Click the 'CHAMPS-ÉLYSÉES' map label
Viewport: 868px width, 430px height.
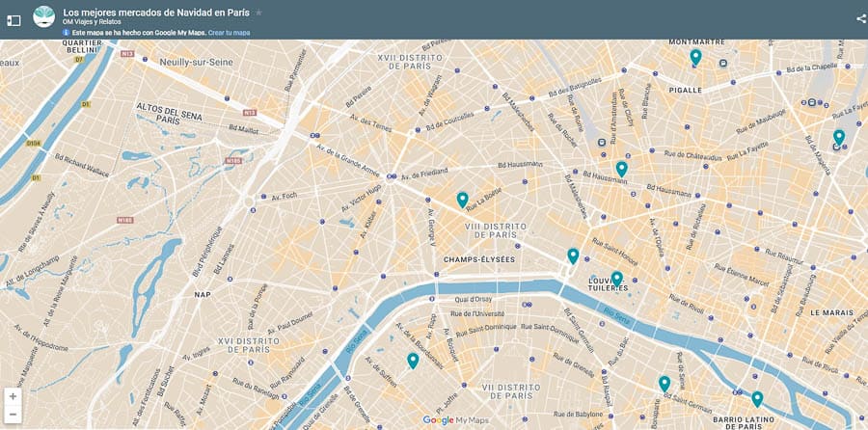tap(479, 259)
